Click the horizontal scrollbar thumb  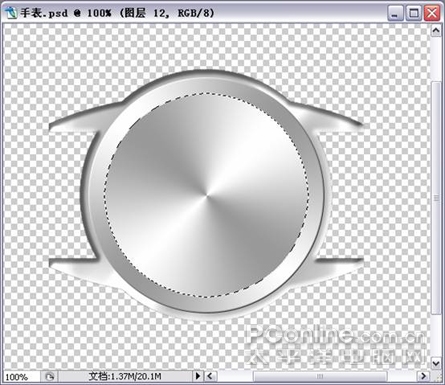(320, 376)
